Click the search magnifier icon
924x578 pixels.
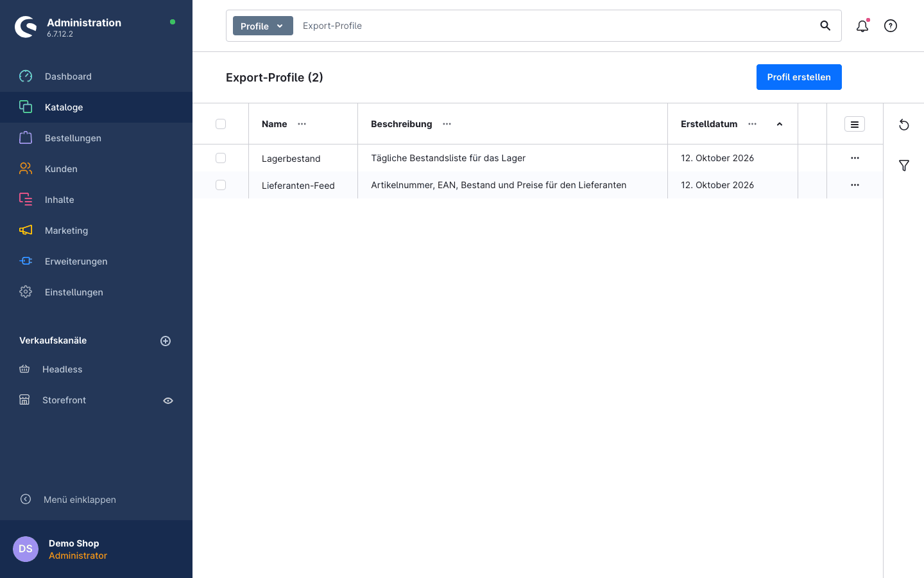(825, 26)
